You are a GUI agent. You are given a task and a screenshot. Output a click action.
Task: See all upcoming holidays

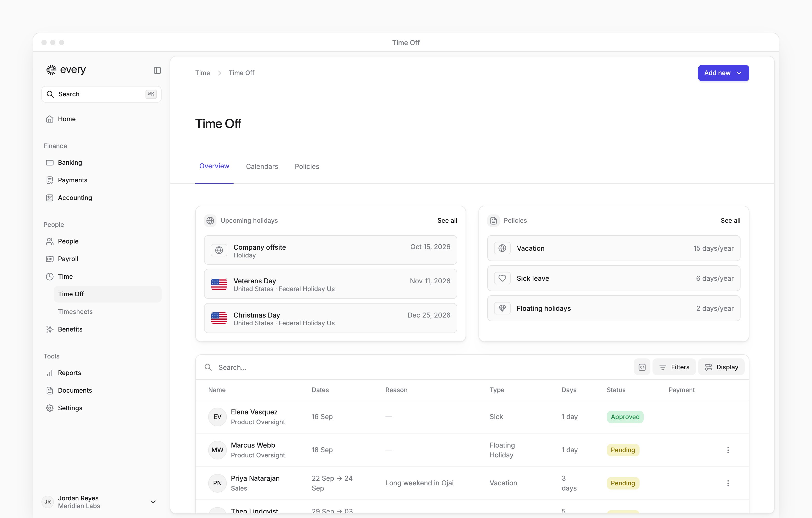447,221
